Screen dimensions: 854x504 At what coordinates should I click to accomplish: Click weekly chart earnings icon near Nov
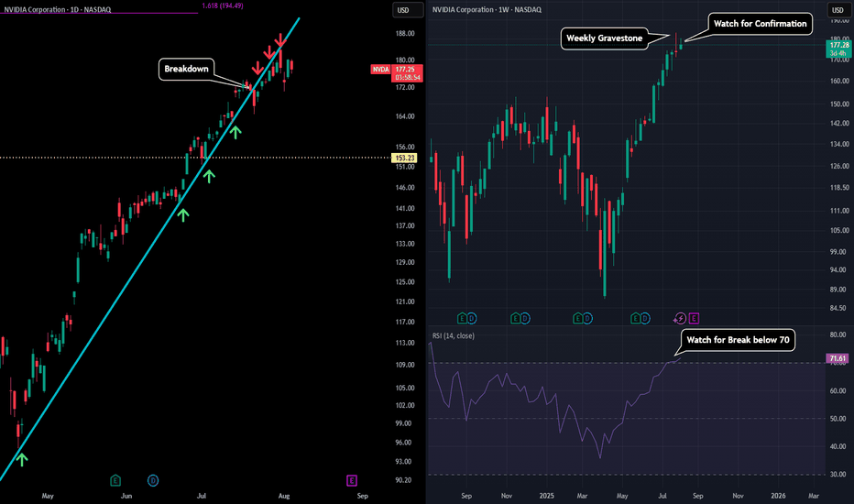coord(515,318)
